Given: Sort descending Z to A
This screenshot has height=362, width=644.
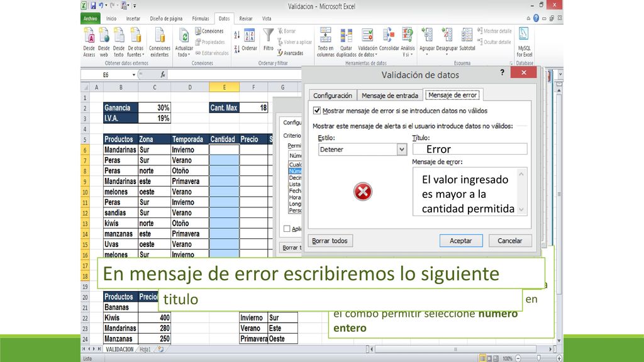Looking at the screenshot, I should 237,49.
